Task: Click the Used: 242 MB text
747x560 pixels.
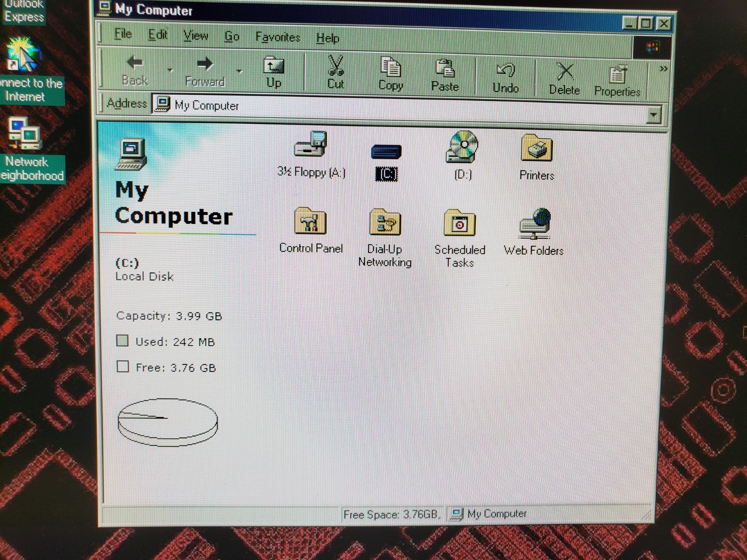Action: click(x=175, y=342)
